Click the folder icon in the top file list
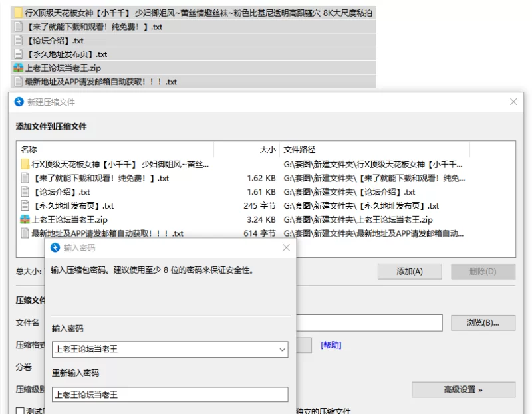The height and width of the screenshot is (414, 532). (x=19, y=13)
